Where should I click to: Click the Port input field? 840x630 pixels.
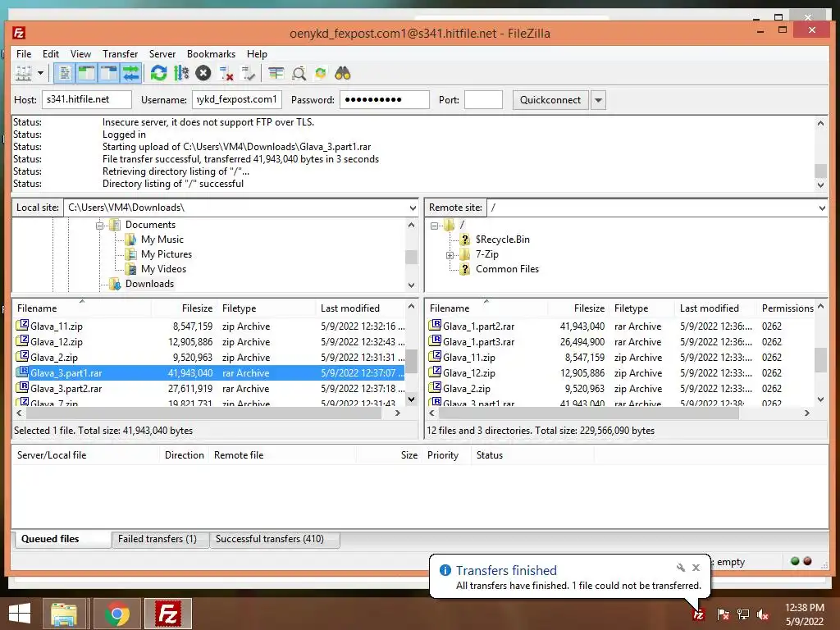483,99
